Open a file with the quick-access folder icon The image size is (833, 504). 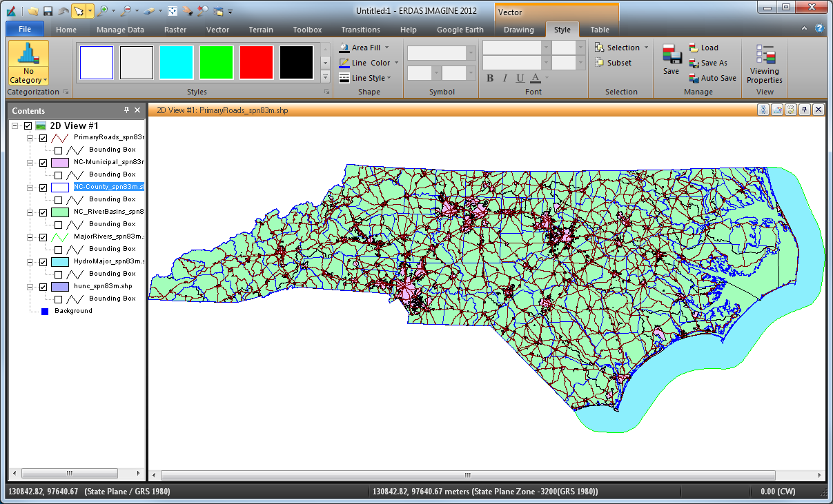[33, 11]
